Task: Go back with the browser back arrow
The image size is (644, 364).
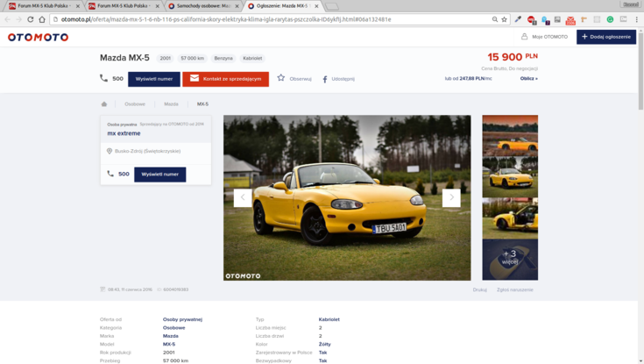Action: click(x=7, y=19)
